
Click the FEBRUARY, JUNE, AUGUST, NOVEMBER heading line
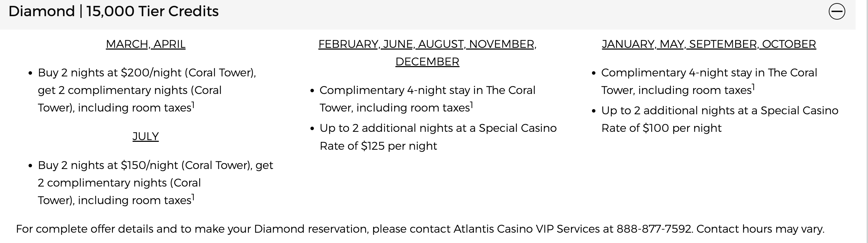pyautogui.click(x=427, y=44)
